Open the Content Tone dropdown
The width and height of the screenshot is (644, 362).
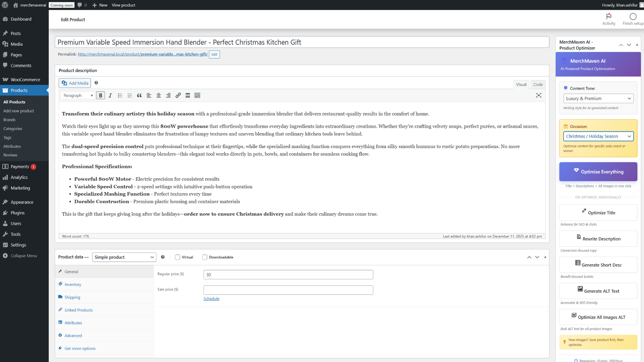pyautogui.click(x=598, y=99)
